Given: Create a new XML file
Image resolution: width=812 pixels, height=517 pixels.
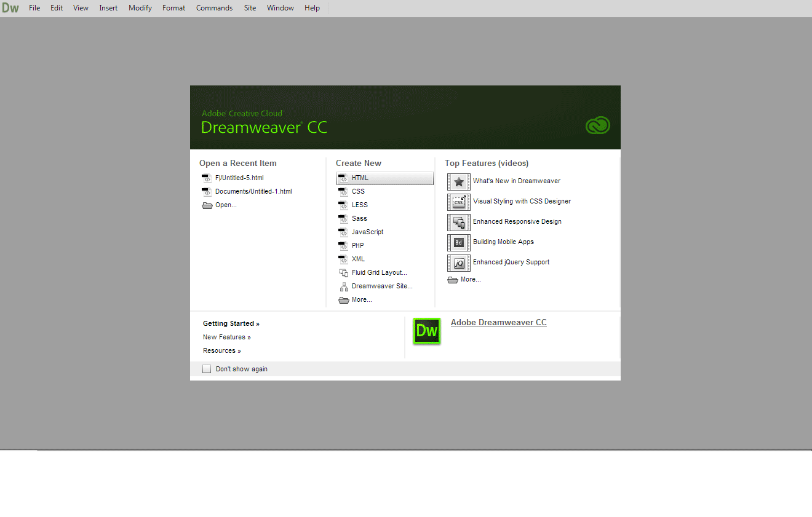Looking at the screenshot, I should pyautogui.click(x=358, y=259).
